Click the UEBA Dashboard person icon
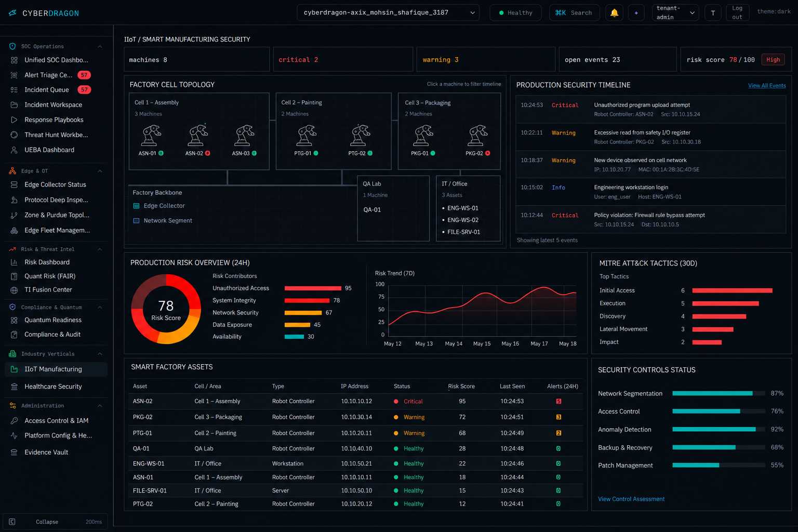 (x=14, y=150)
